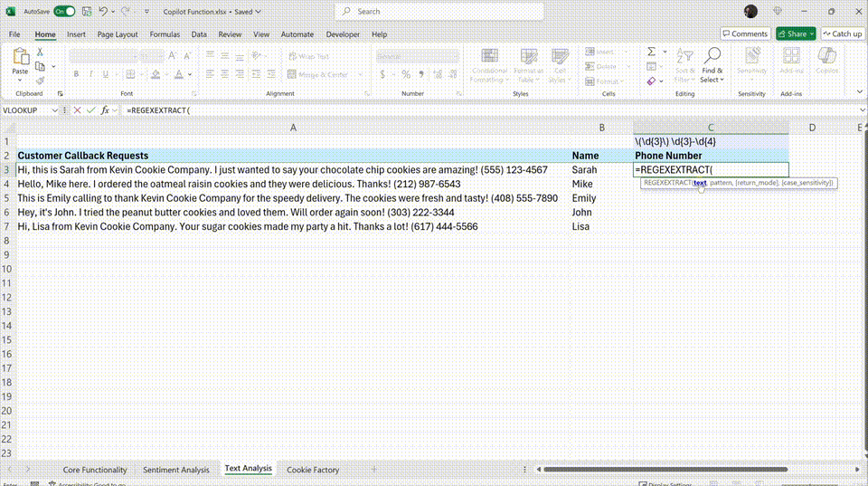Click the Paste clipboard icon
Viewport: 868px width, 486px height.
[x=20, y=57]
